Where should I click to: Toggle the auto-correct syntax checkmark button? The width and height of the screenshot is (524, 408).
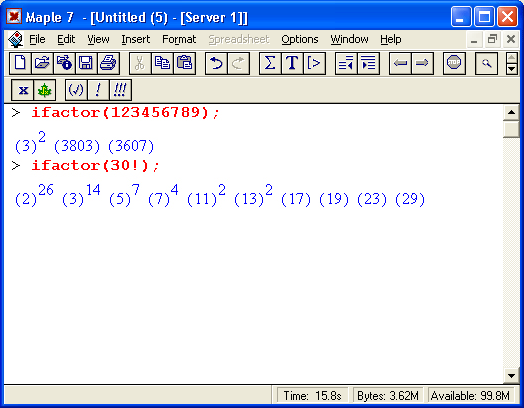point(76,90)
